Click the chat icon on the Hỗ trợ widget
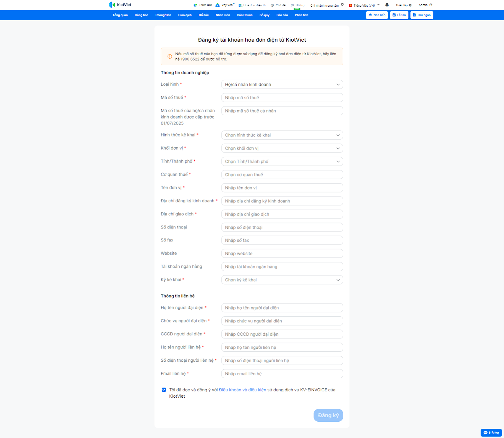 (x=486, y=433)
